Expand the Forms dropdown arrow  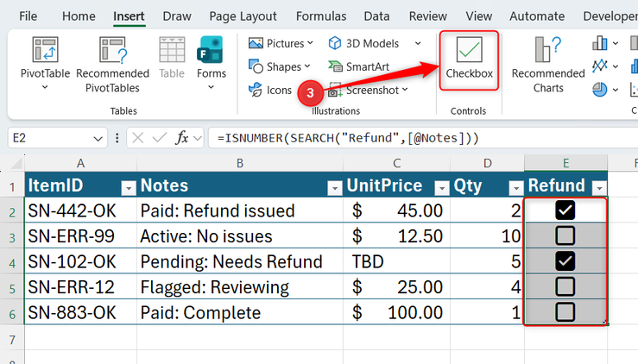click(x=212, y=87)
